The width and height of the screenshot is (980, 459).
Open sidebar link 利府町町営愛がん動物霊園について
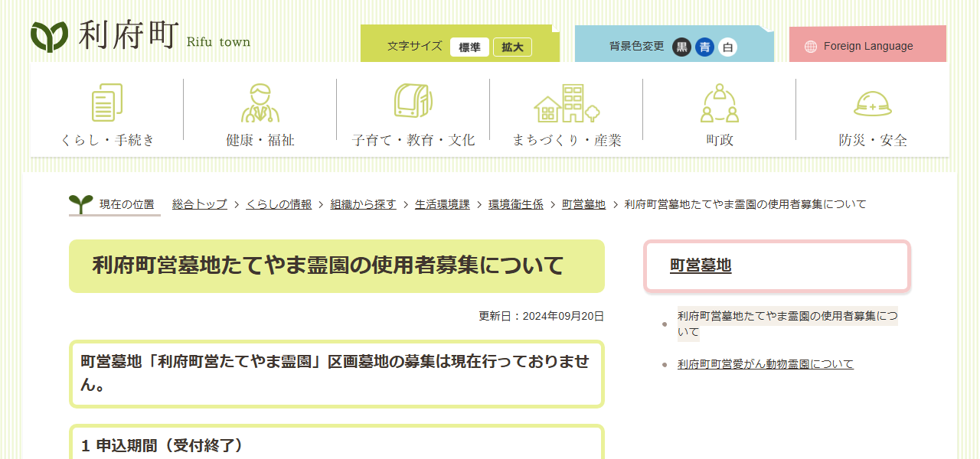(x=766, y=364)
